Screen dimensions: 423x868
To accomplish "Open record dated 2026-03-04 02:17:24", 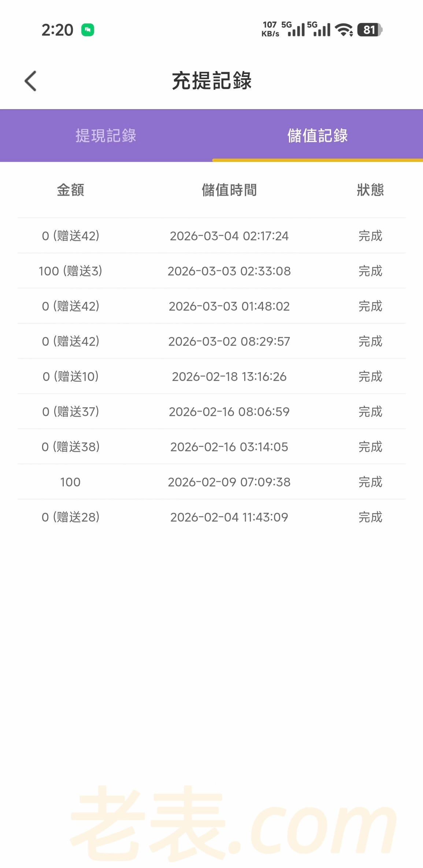I will click(229, 236).
